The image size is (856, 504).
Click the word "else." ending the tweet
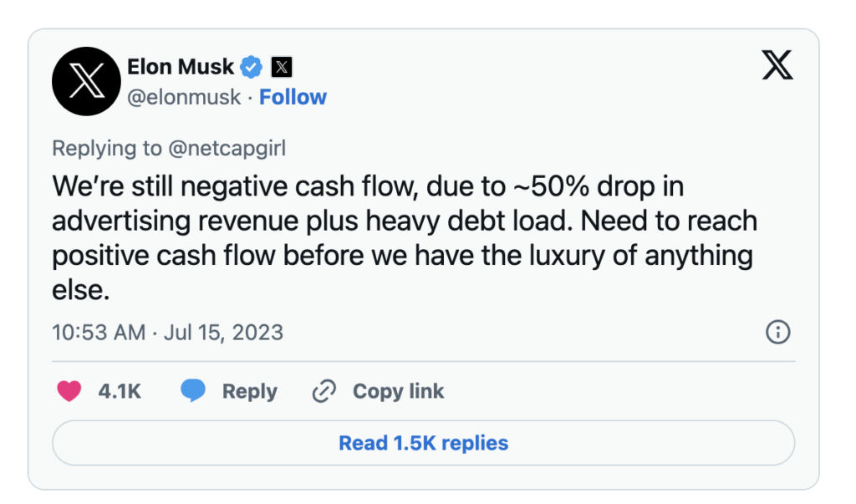pyautogui.click(x=81, y=290)
